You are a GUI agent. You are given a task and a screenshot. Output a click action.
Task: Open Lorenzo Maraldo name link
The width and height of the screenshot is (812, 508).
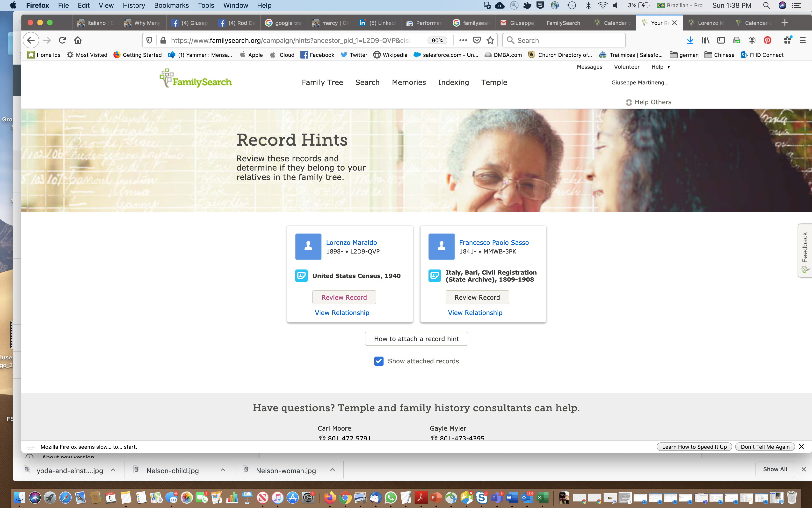pyautogui.click(x=351, y=243)
